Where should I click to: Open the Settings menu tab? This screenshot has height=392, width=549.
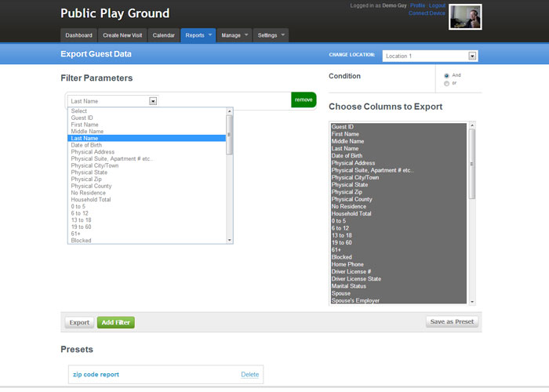click(271, 35)
